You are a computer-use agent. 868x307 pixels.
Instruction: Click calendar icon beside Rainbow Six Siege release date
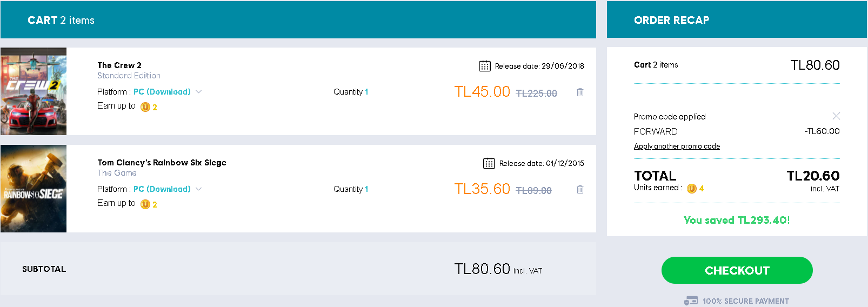click(489, 163)
